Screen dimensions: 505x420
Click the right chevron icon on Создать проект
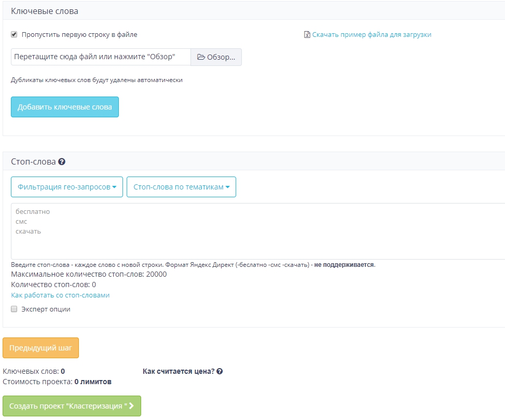point(132,406)
